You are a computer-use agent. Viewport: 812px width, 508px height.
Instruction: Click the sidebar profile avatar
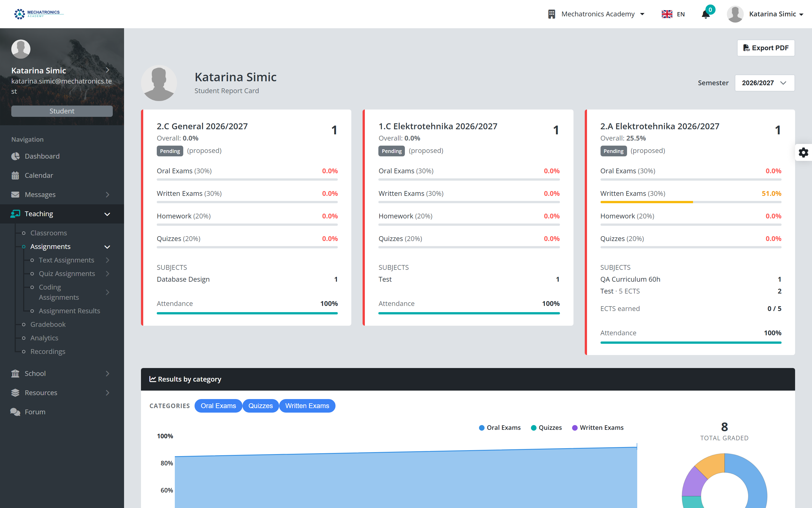[x=21, y=49]
